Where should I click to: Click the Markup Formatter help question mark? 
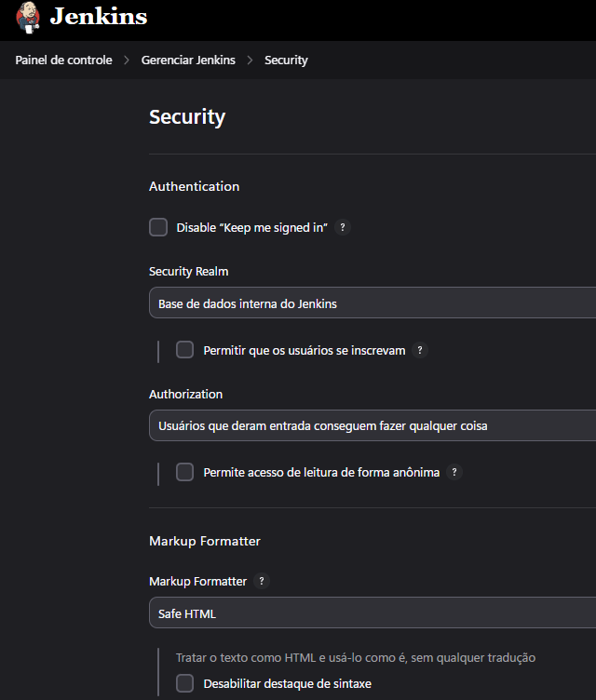262,582
